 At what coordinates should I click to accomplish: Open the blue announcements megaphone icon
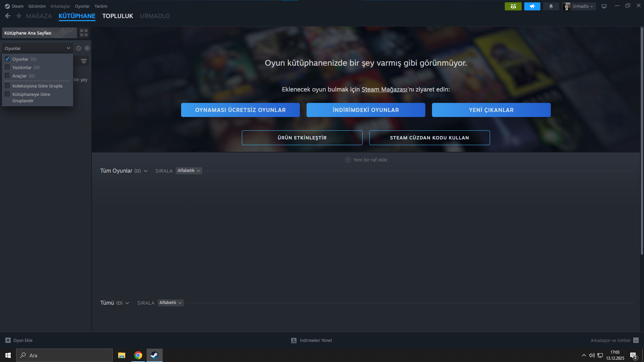532,6
